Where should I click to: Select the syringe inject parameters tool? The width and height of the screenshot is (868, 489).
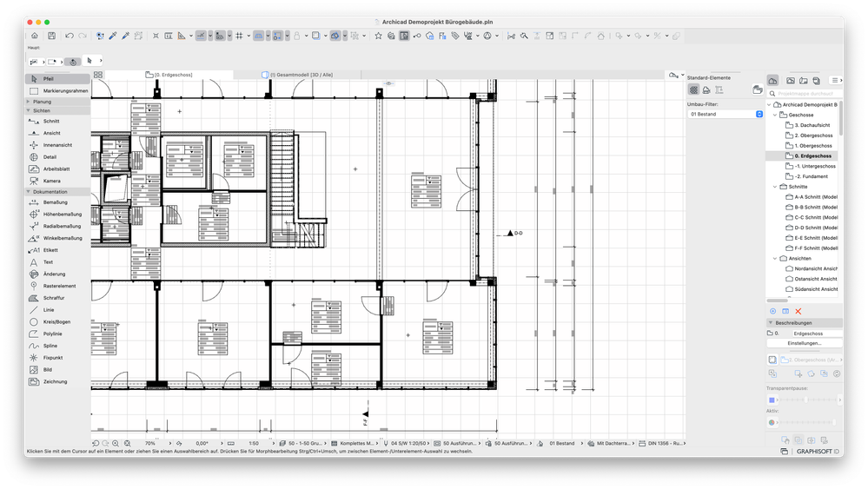coord(126,36)
